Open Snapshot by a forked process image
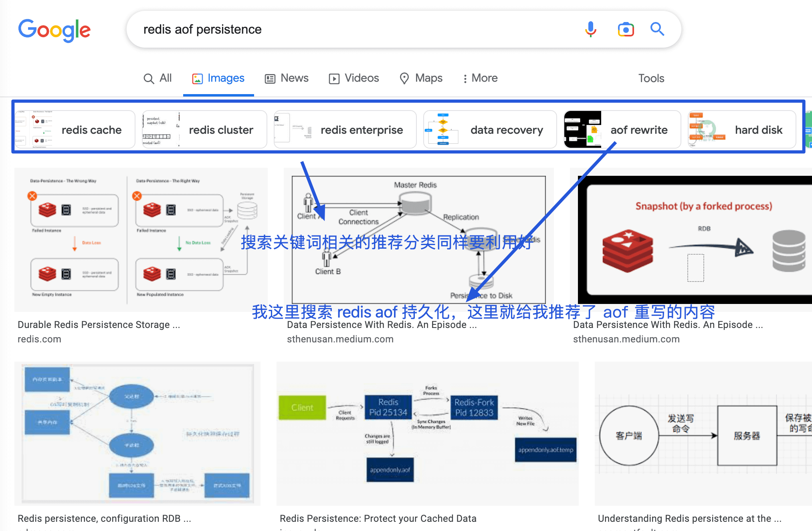The height and width of the screenshot is (531, 812). [x=691, y=239]
